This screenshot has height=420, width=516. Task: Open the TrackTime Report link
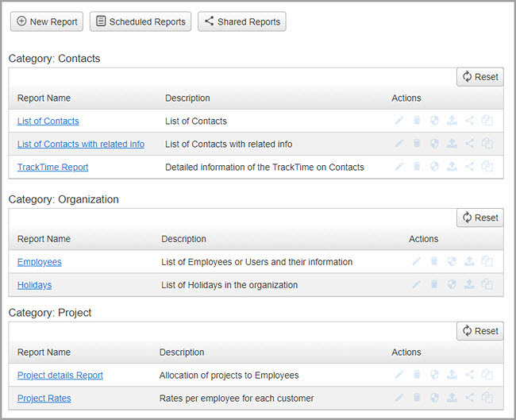tap(52, 167)
